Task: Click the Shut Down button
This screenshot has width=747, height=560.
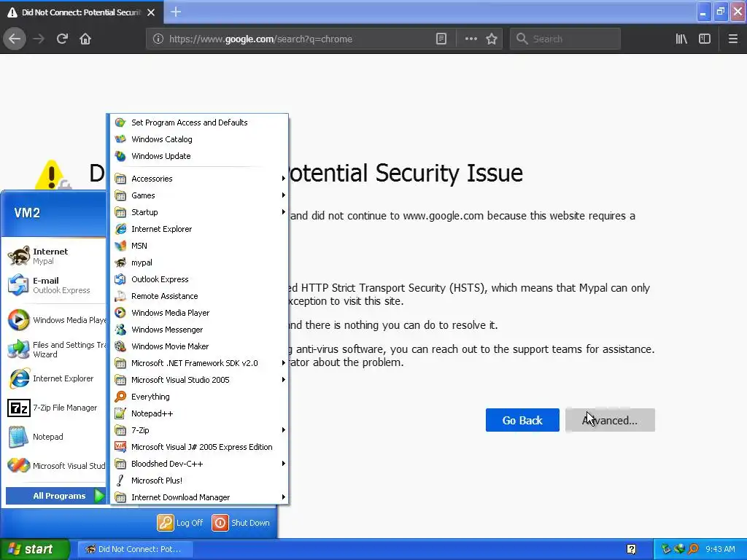Action: [241, 523]
